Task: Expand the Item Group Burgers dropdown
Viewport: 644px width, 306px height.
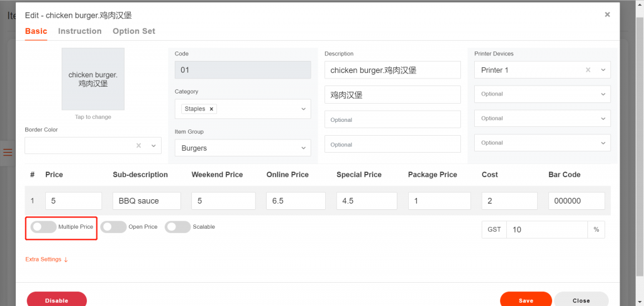Action: [x=303, y=148]
